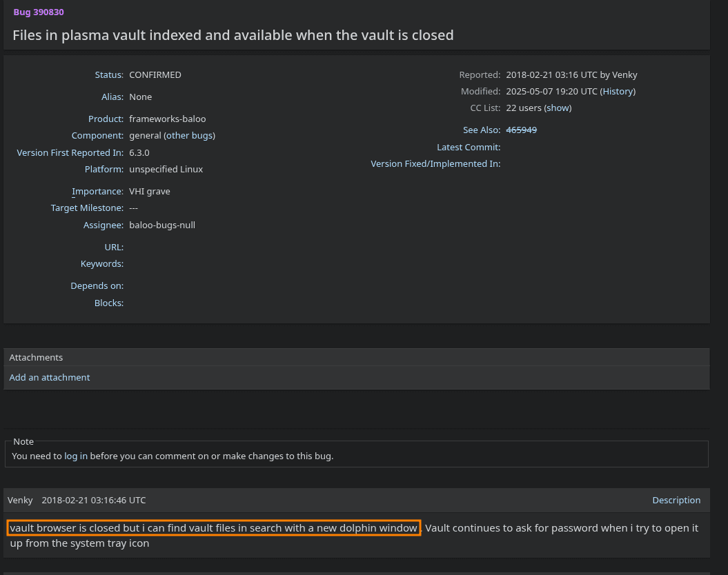This screenshot has height=575, width=728.
Task: Click the Blocks field label
Action: click(x=108, y=303)
